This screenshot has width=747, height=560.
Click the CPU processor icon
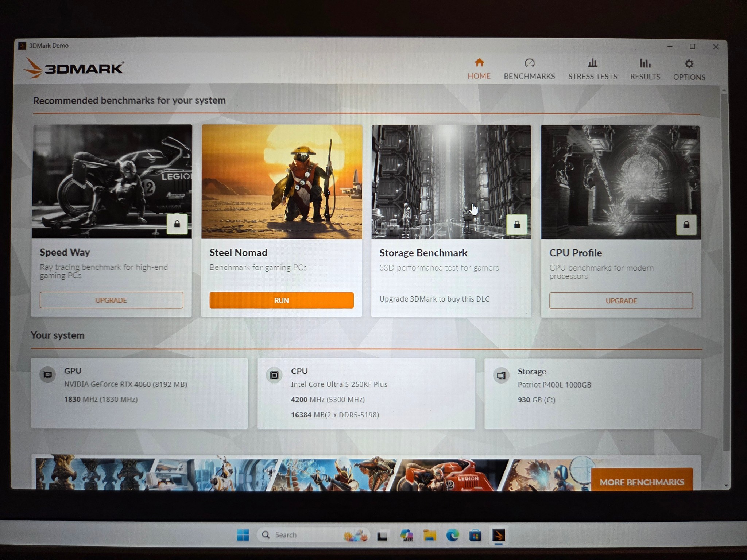click(x=274, y=375)
